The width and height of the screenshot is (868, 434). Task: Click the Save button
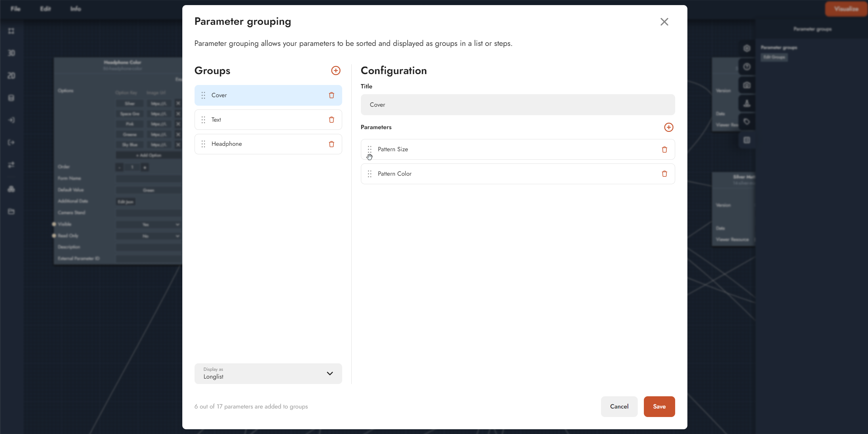tap(659, 406)
